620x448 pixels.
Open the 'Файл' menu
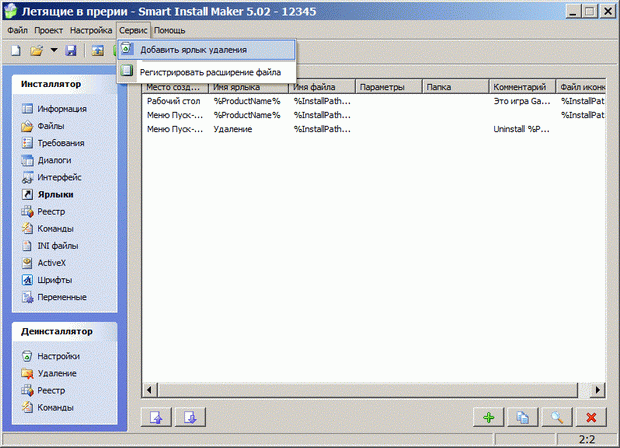[17, 31]
